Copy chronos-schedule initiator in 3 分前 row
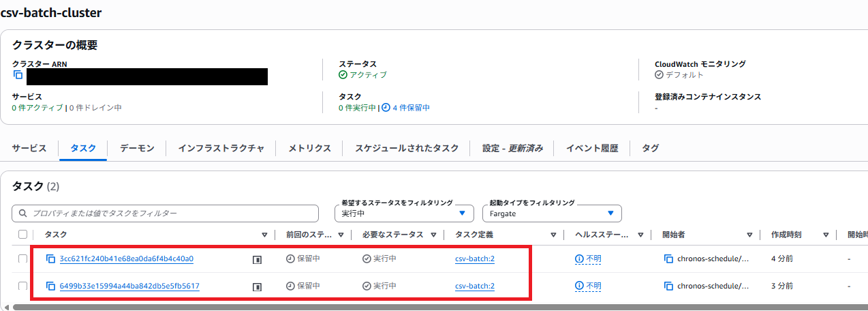Image resolution: width=868 pixels, height=311 pixels. coord(668,286)
